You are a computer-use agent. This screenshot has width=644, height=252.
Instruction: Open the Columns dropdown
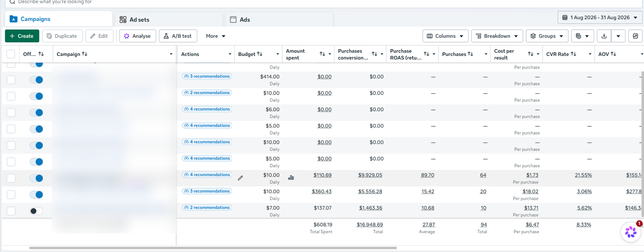click(446, 36)
